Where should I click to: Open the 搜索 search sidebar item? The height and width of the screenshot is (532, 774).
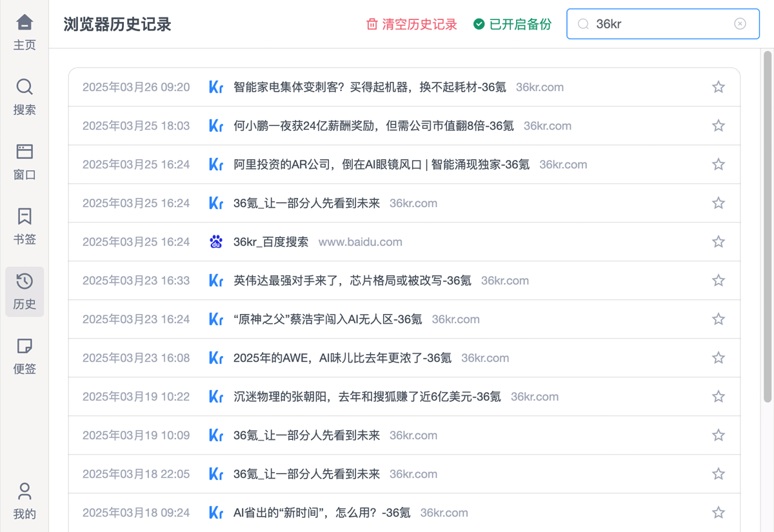click(25, 97)
